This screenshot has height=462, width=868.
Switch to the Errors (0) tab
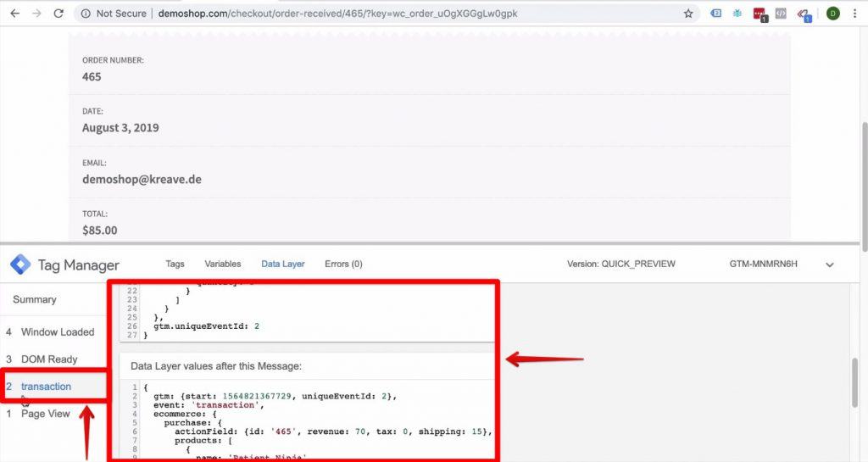coord(343,264)
